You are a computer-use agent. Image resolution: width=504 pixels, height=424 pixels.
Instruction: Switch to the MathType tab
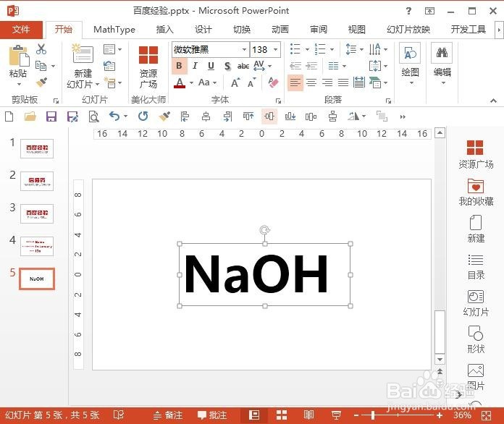click(x=114, y=30)
